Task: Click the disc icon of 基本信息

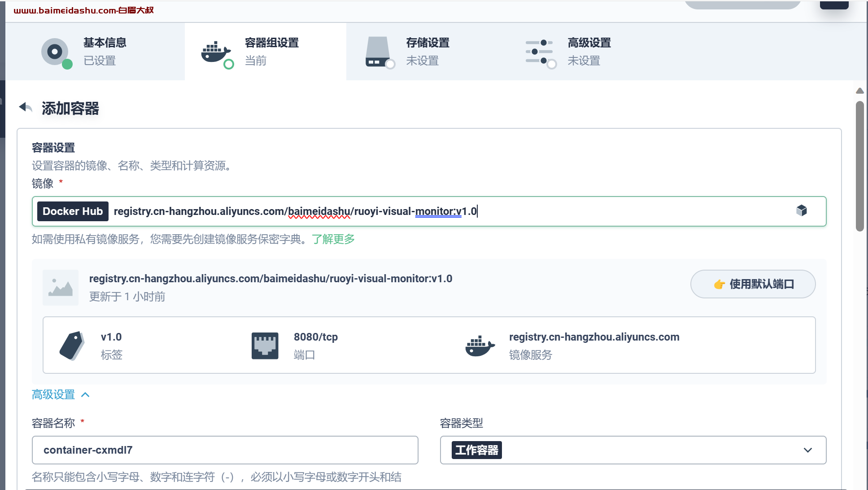Action: [55, 52]
